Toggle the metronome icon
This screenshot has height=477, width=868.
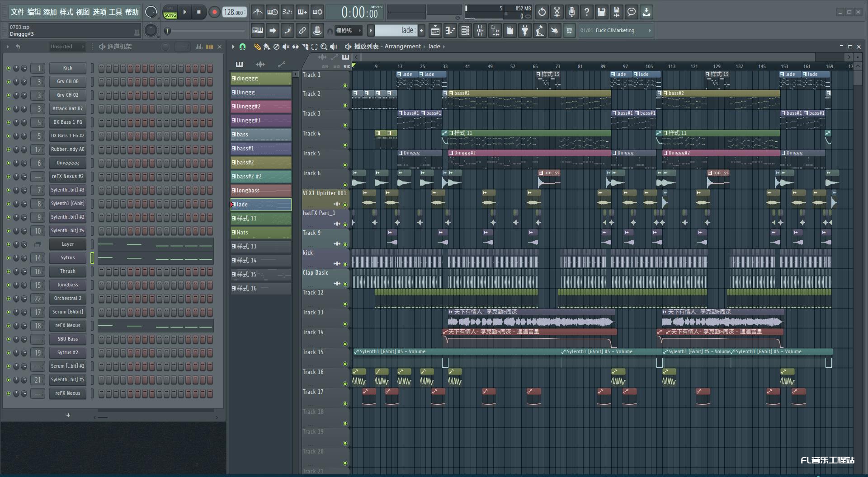(x=258, y=12)
